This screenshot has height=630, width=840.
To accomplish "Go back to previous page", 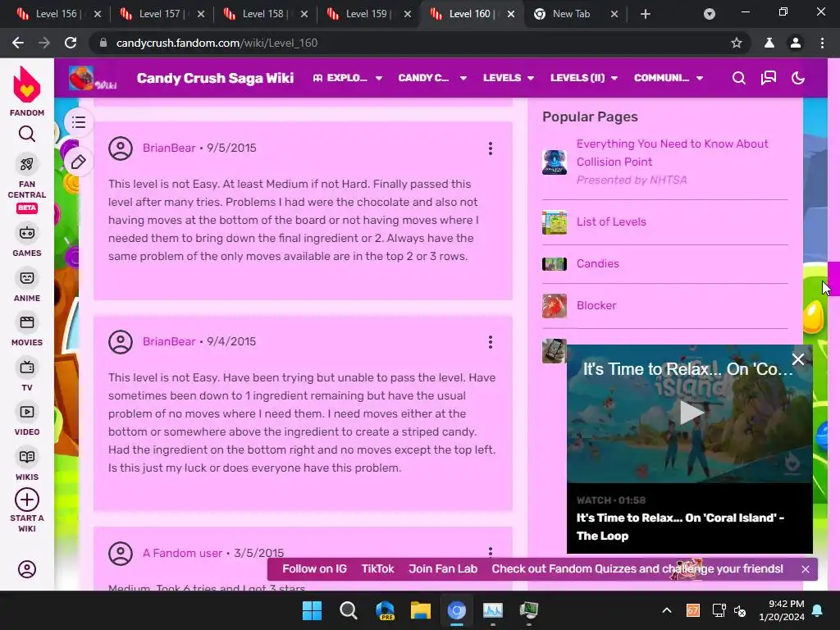I will click(x=18, y=43).
